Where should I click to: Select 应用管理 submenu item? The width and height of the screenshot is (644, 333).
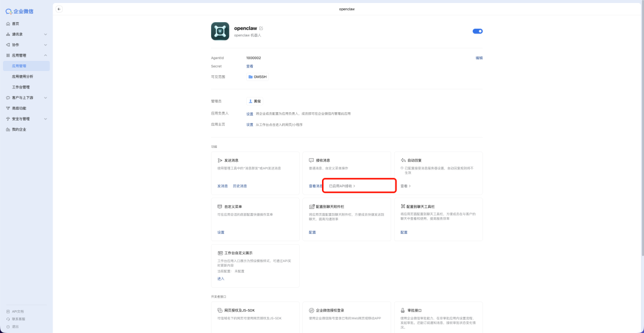click(x=26, y=66)
